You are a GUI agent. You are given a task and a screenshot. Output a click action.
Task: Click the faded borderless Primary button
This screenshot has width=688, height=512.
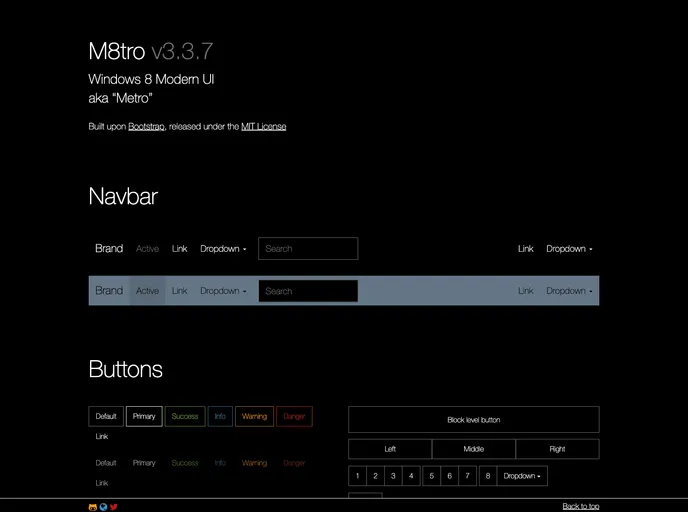click(x=144, y=463)
